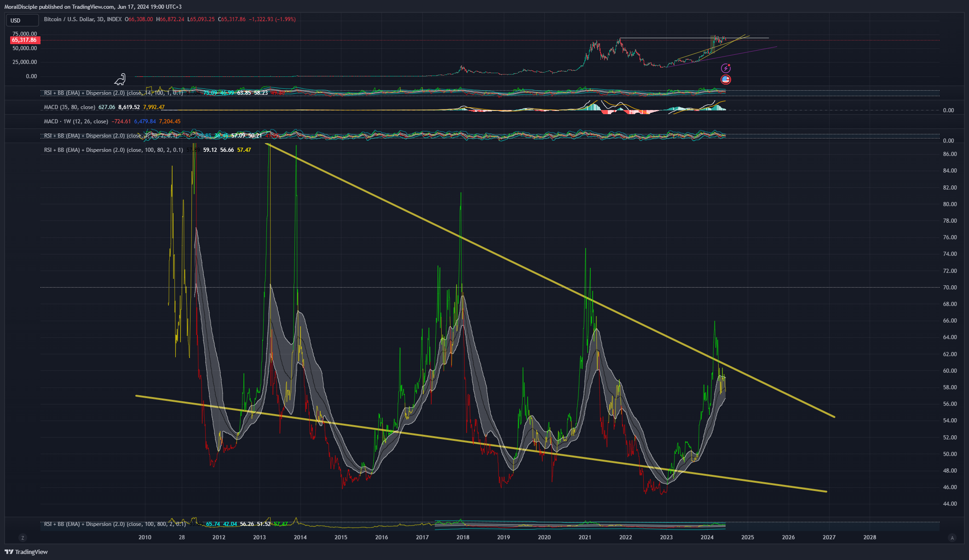Click the 86.00 RSI axis value

(950, 154)
